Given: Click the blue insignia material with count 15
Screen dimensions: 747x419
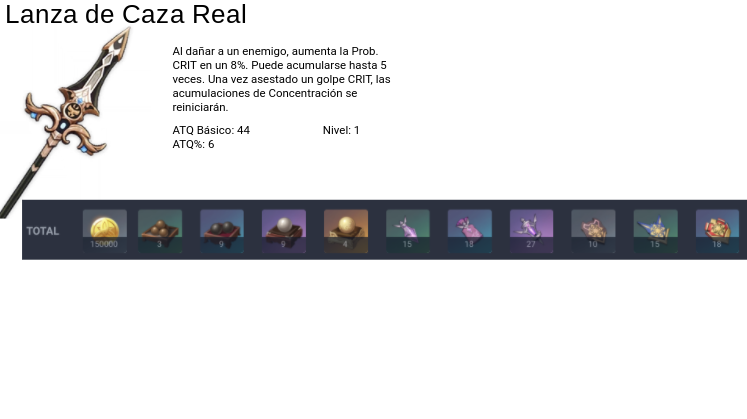Looking at the screenshot, I should coord(656,231).
